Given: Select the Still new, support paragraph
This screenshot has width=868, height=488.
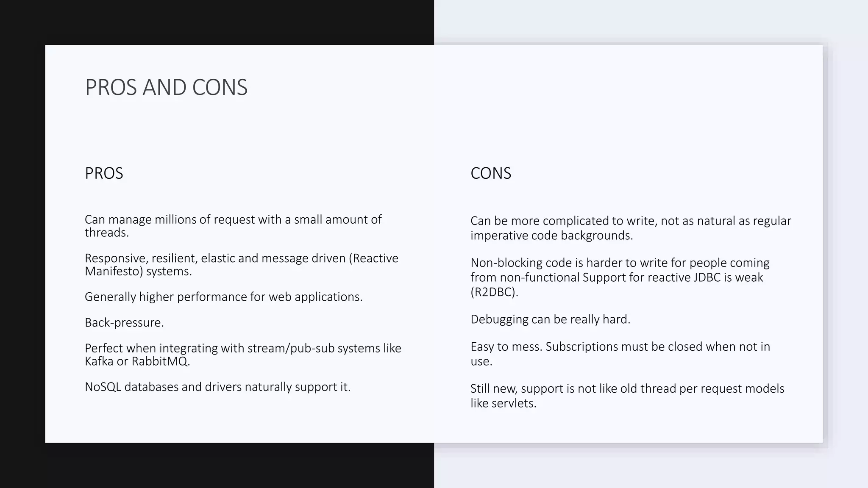Looking at the screenshot, I should point(627,396).
